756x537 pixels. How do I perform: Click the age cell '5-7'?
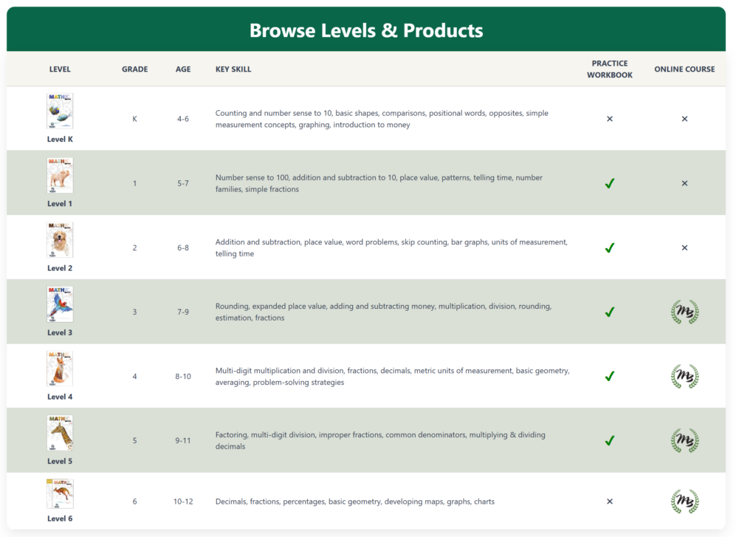(x=183, y=183)
